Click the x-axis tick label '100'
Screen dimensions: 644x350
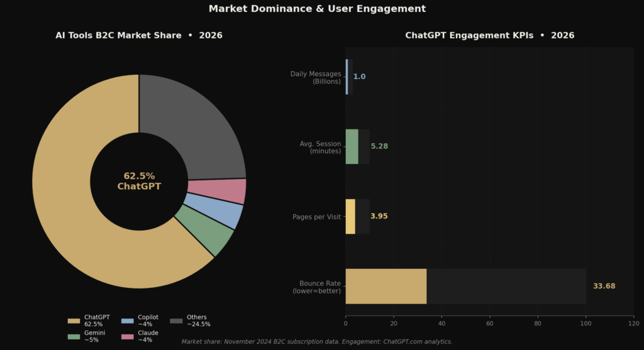(586, 324)
